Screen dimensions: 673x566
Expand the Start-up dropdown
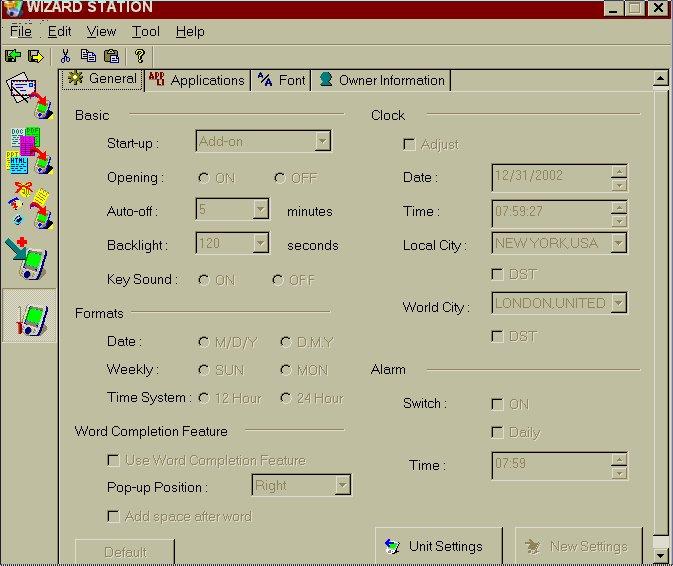[x=322, y=142]
